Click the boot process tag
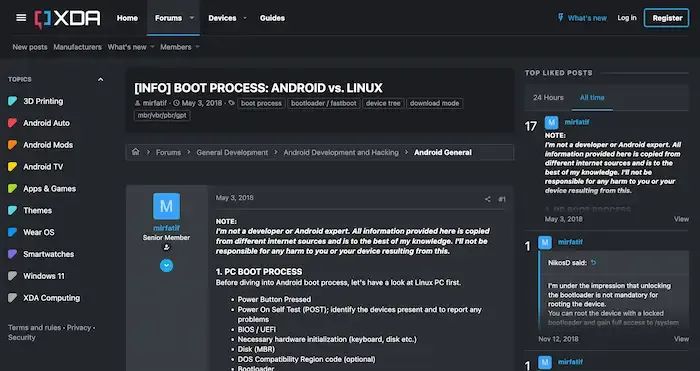 point(261,103)
